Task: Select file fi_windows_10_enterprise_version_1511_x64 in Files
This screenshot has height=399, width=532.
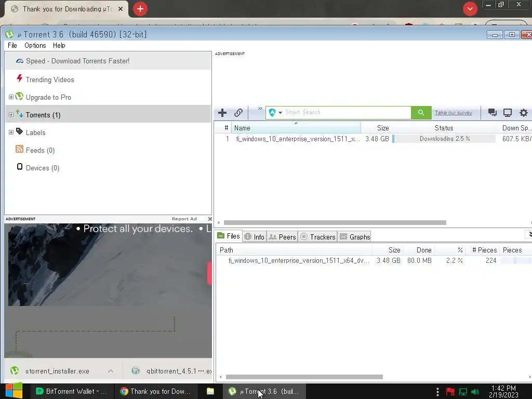Action: tap(373, 261)
